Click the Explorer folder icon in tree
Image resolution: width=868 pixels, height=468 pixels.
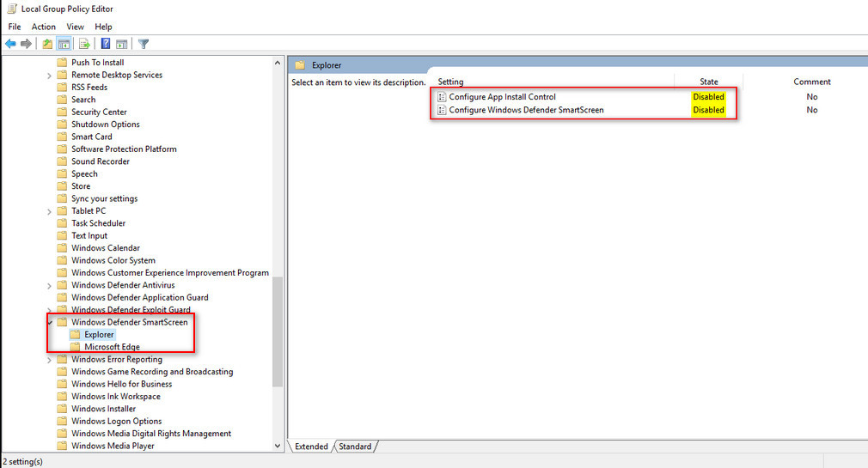click(x=75, y=335)
